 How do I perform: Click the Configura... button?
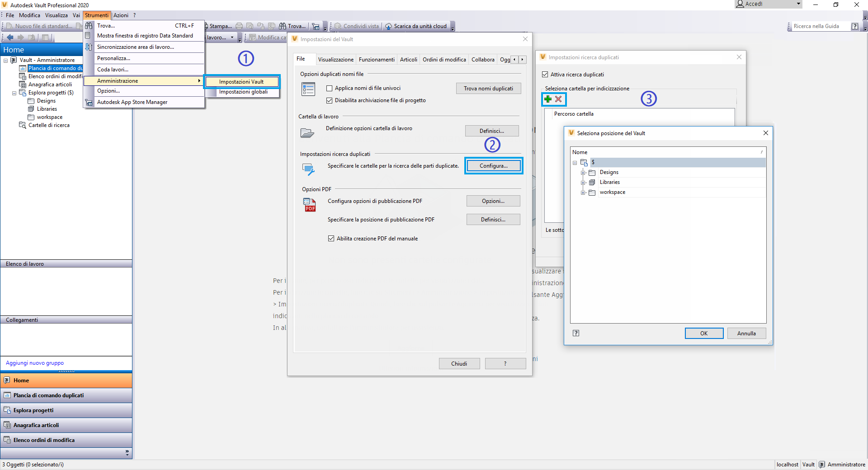(494, 166)
